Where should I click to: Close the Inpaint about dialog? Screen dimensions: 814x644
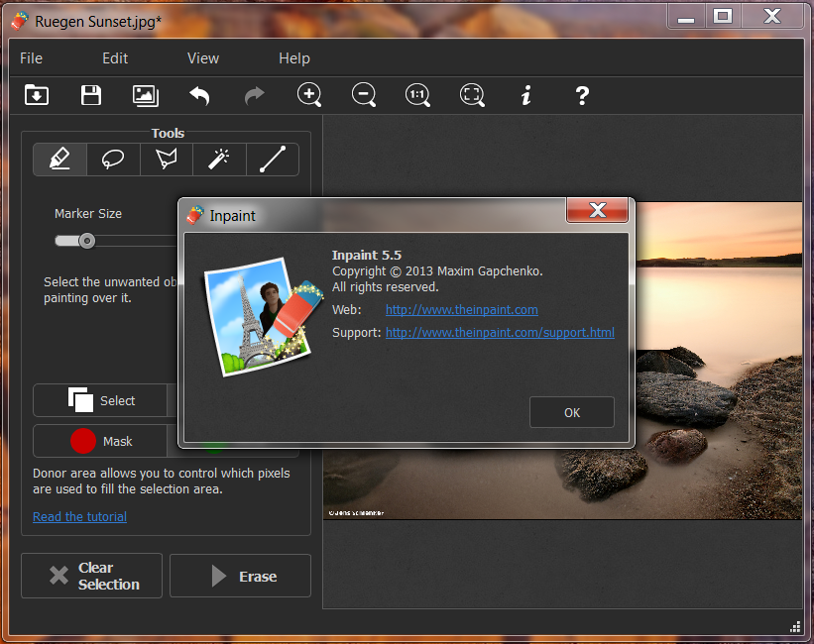pyautogui.click(x=597, y=210)
